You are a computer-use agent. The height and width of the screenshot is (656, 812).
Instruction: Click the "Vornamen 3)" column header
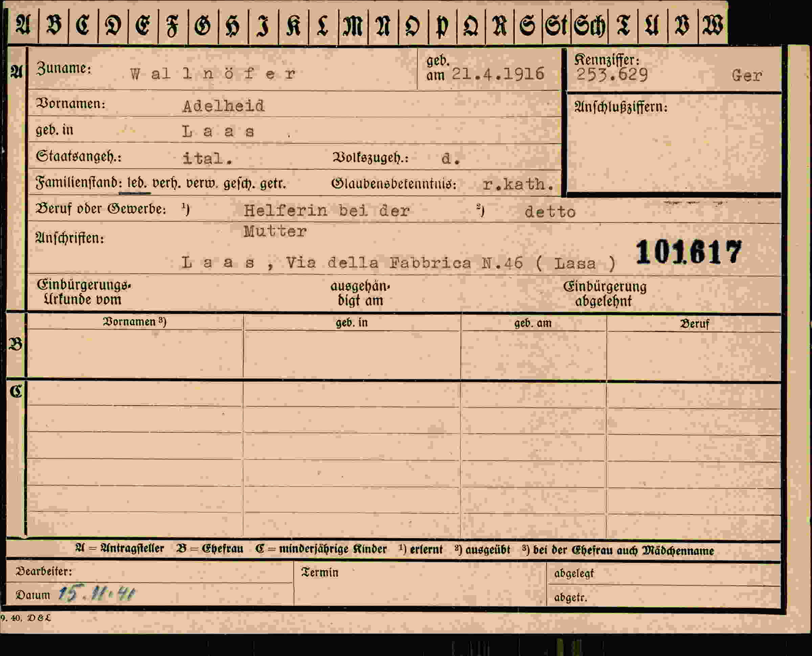coord(134,322)
